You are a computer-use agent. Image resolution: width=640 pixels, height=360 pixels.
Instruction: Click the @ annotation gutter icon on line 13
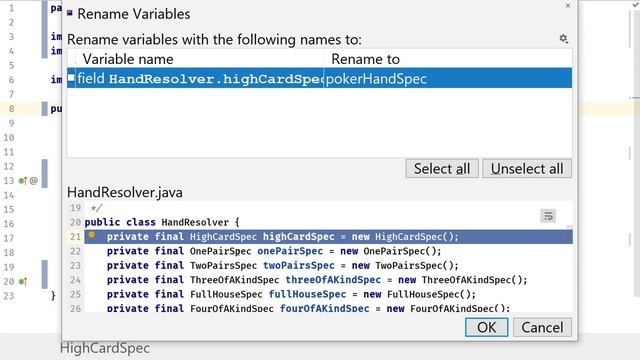coord(33,180)
